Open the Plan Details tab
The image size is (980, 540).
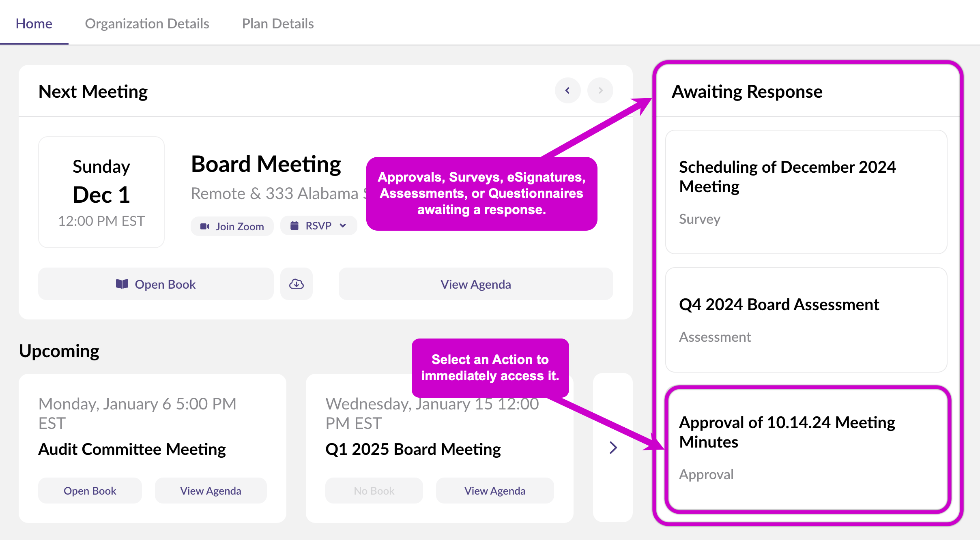277,24
